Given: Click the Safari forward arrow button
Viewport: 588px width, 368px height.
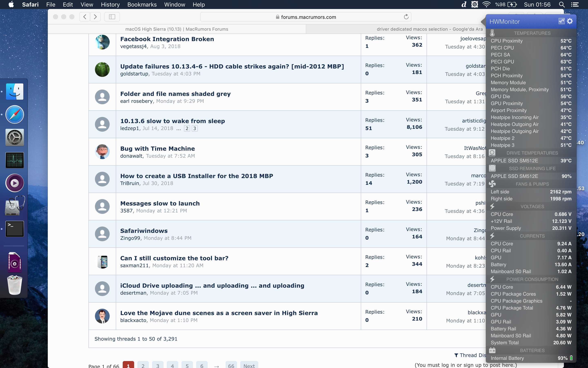Looking at the screenshot, I should click(x=95, y=17).
